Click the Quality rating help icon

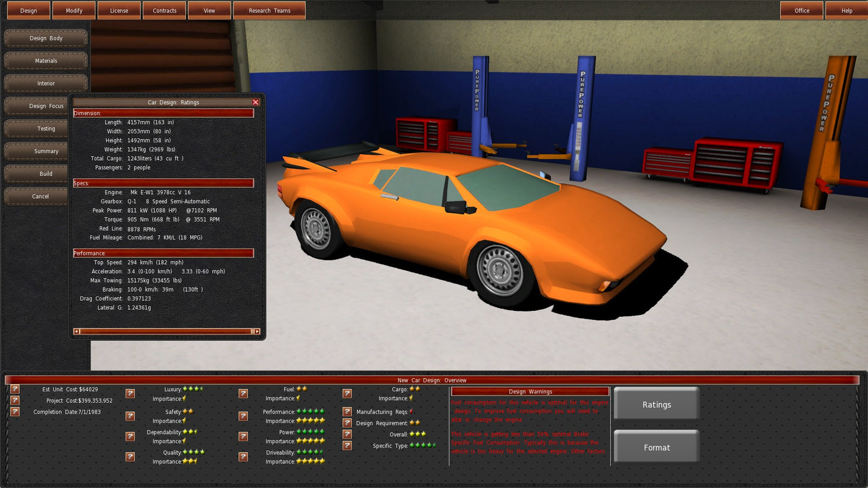coord(130,457)
